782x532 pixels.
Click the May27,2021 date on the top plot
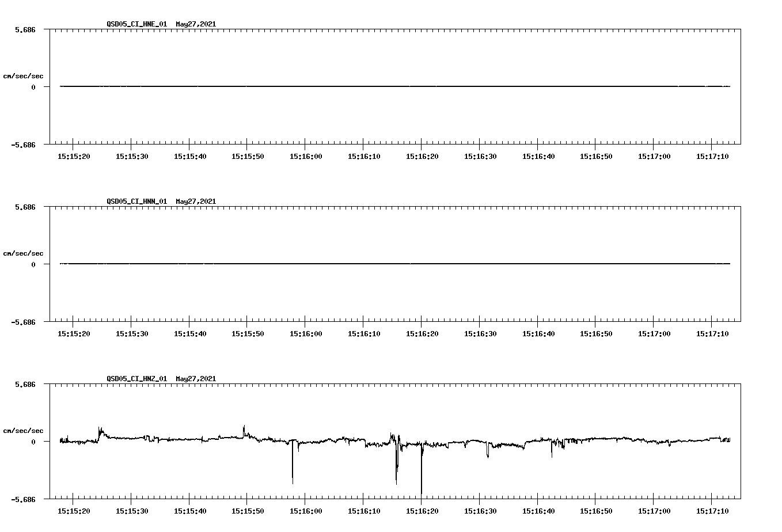(x=195, y=25)
